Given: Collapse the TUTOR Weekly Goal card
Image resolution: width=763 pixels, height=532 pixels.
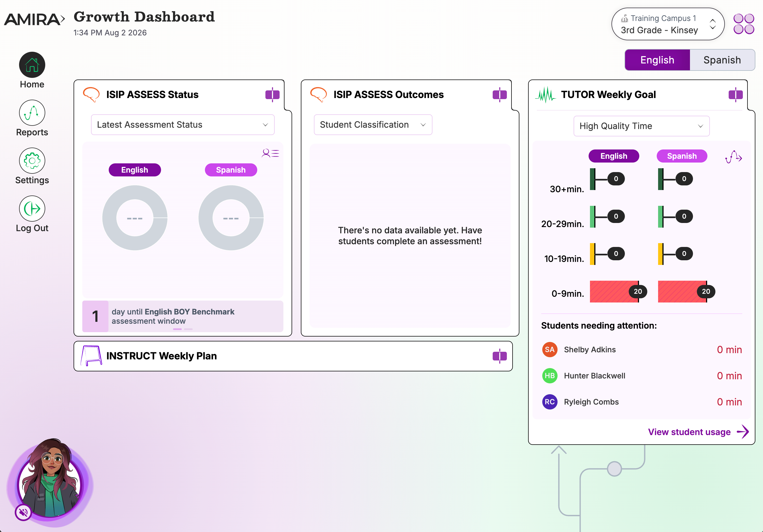Looking at the screenshot, I should pos(735,95).
